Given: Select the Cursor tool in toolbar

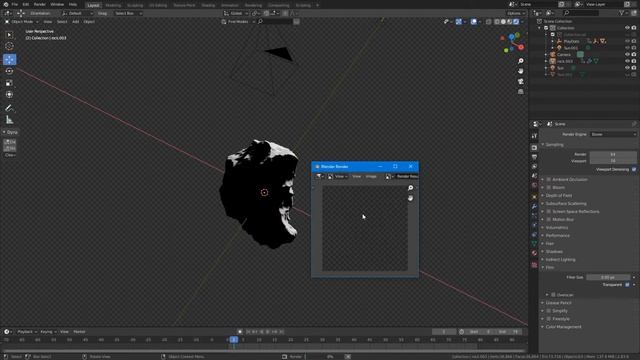Looking at the screenshot, I should (9, 47).
